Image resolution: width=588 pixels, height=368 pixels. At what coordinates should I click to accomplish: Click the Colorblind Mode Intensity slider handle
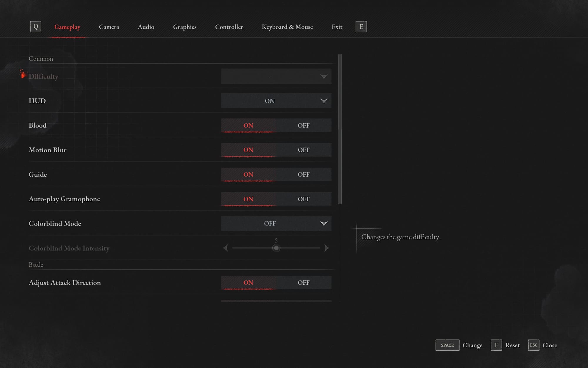click(276, 248)
